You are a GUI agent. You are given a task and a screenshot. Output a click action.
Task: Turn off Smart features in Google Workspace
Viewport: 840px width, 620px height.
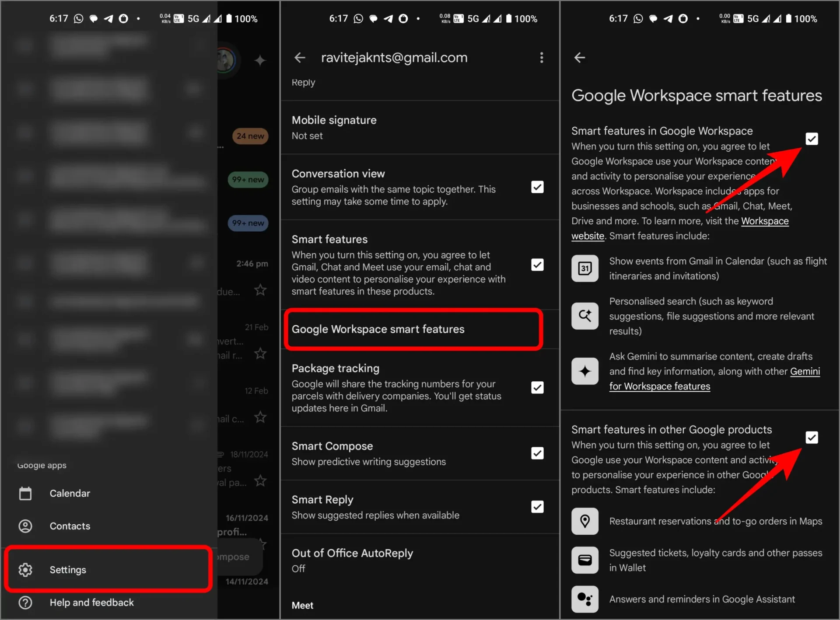812,139
